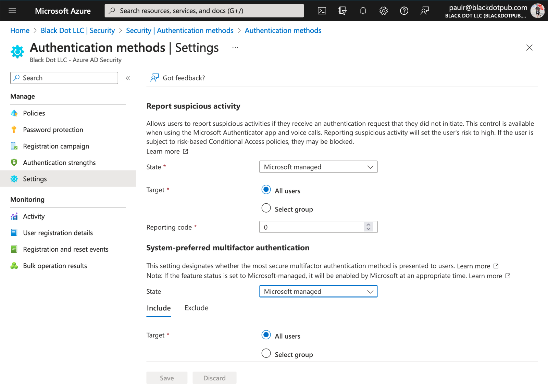Viewport: 548px width, 392px height.
Task: Click the more options ellipsis beside the title
Action: click(235, 48)
